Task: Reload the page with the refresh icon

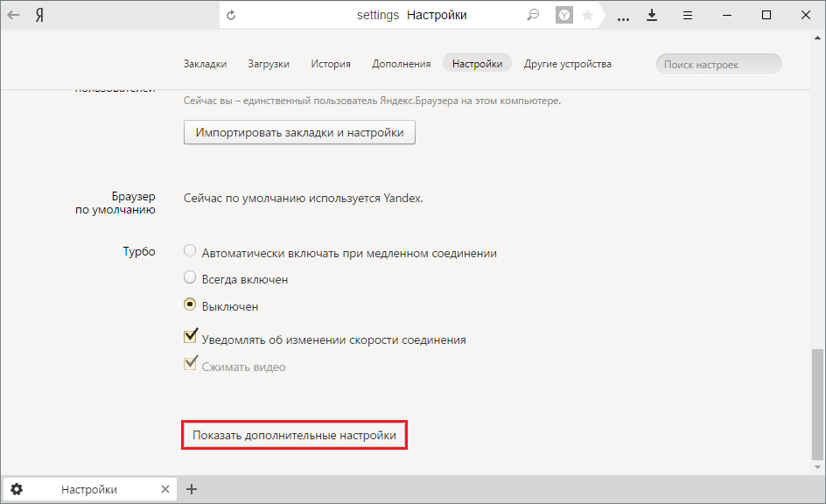Action: pos(231,16)
